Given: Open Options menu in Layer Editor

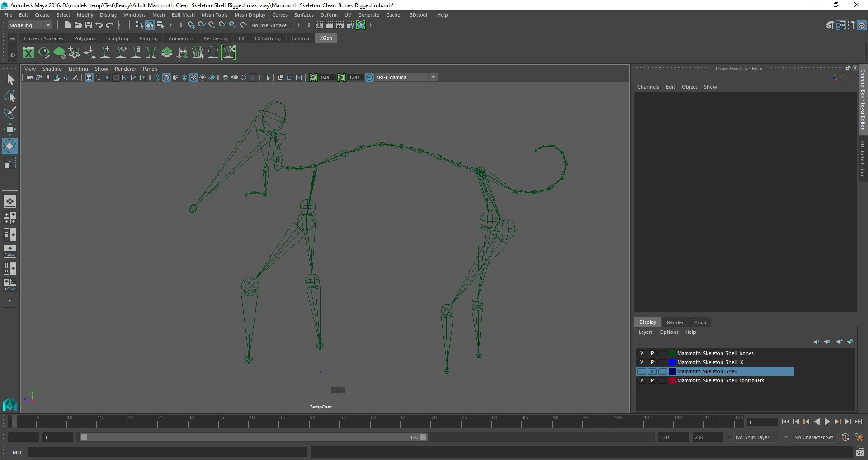Looking at the screenshot, I should pyautogui.click(x=669, y=332).
